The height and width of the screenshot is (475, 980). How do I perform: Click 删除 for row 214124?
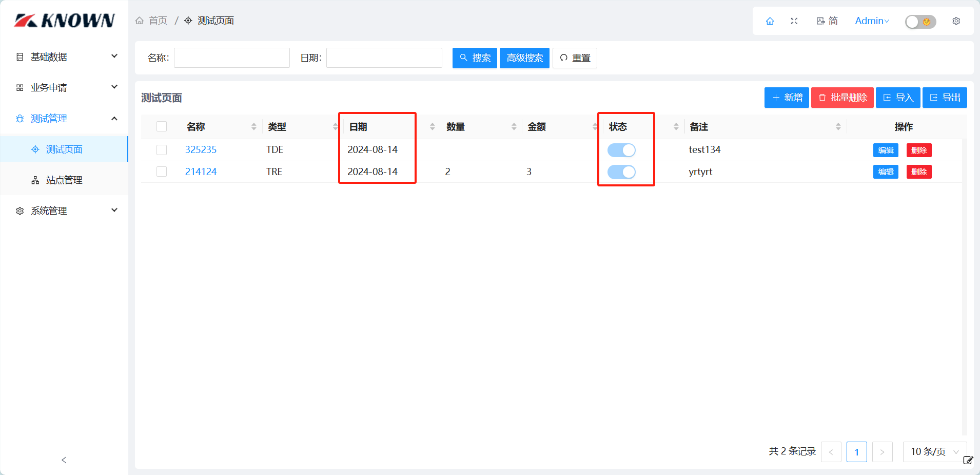(919, 172)
